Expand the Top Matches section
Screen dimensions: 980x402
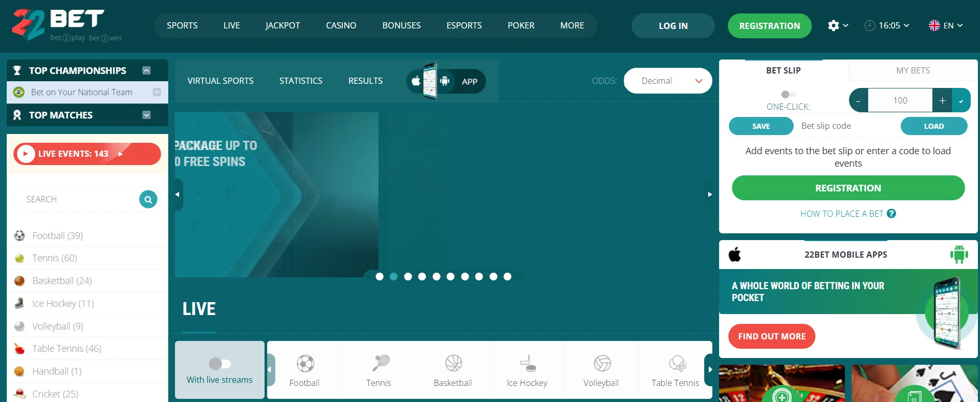(x=147, y=115)
